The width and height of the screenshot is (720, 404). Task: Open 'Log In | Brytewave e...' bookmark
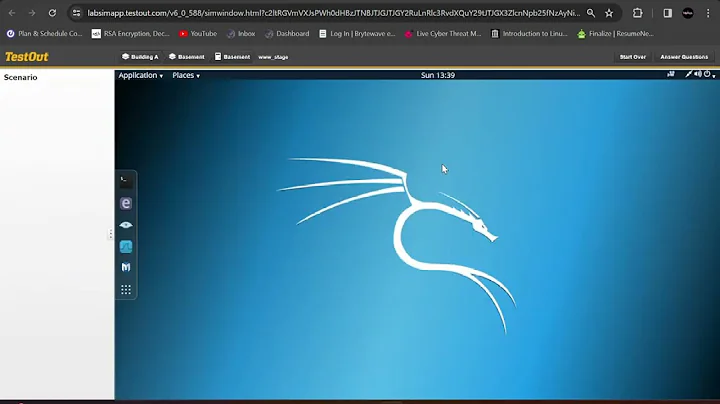click(x=357, y=34)
